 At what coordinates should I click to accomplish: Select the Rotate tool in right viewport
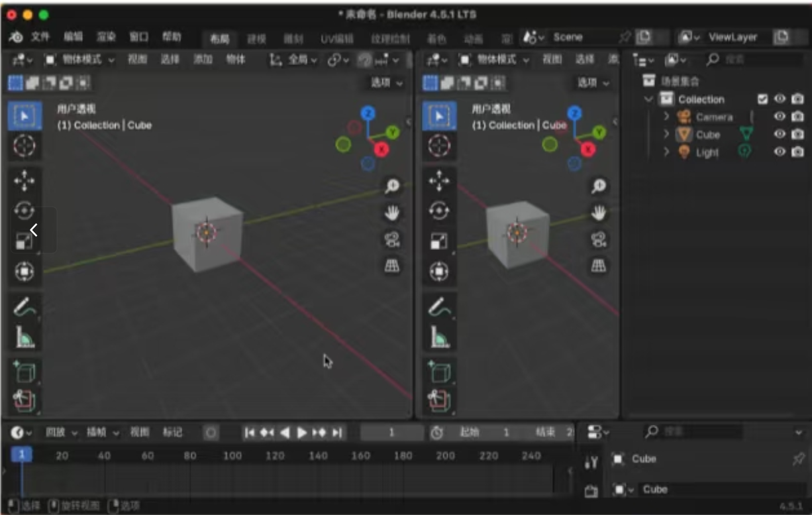point(439,211)
